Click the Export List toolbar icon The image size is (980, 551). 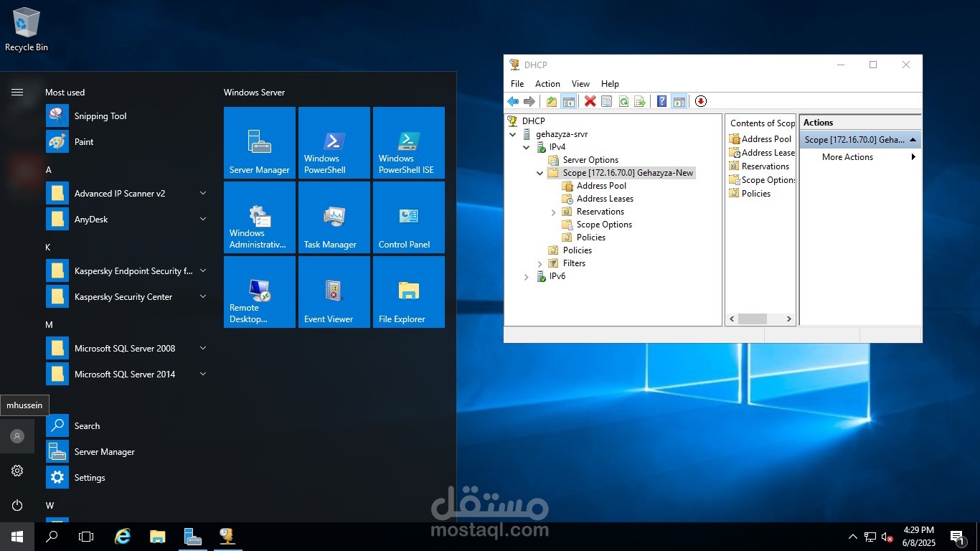(x=640, y=101)
